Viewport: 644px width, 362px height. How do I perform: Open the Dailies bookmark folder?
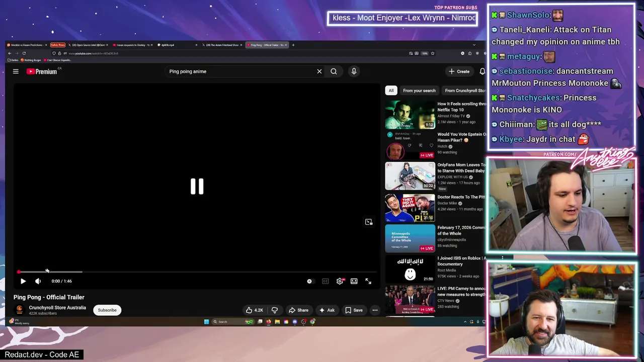pyautogui.click(x=13, y=60)
